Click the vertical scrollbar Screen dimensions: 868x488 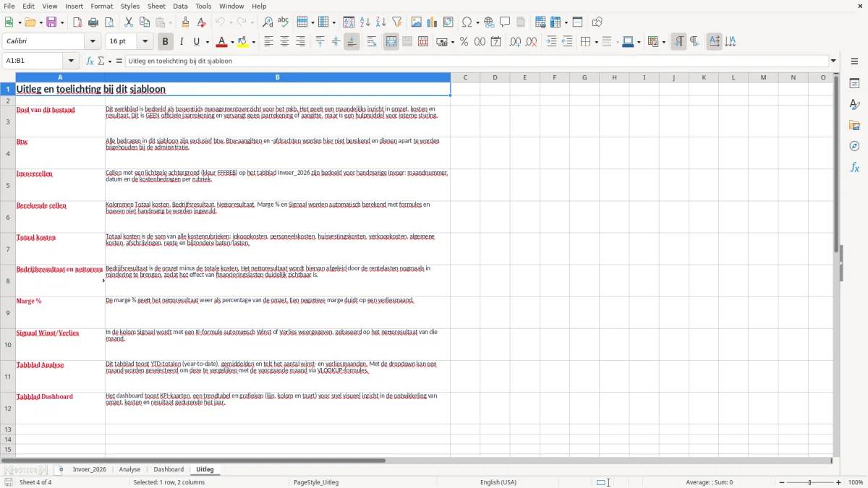pyautogui.click(x=836, y=265)
